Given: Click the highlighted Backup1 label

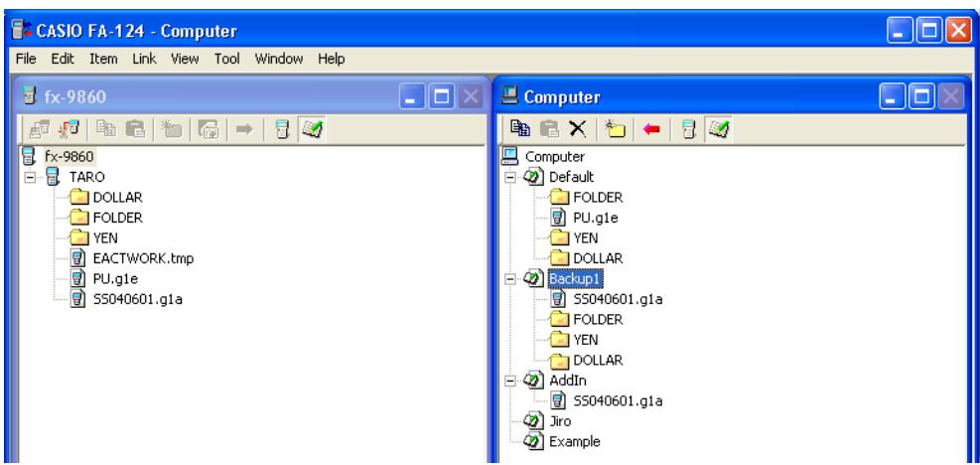Looking at the screenshot, I should click(x=576, y=278).
